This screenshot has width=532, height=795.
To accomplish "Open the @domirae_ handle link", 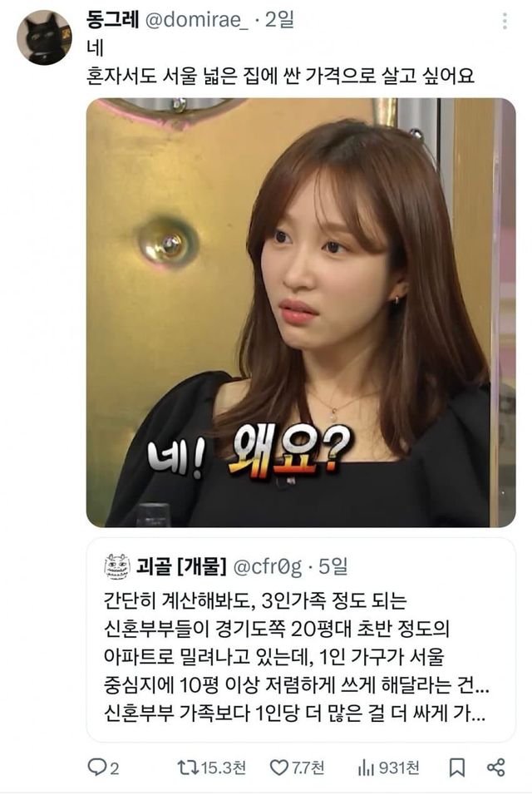I will tap(196, 20).
